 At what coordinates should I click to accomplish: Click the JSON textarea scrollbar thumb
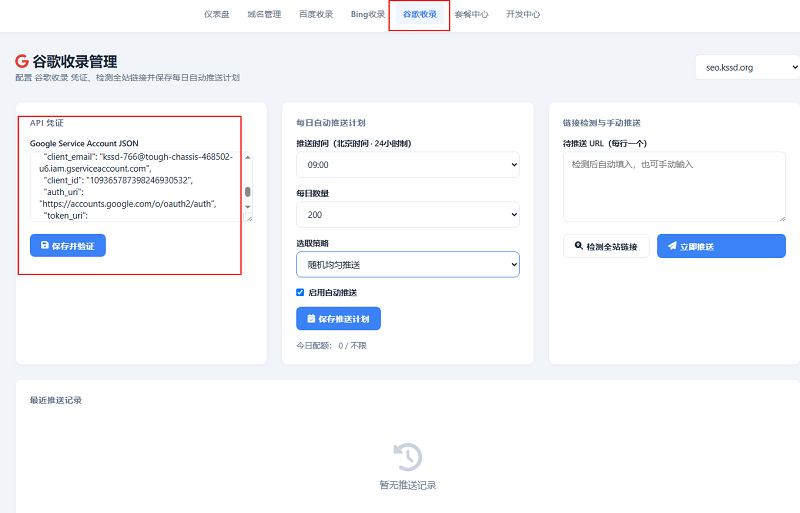click(x=247, y=192)
